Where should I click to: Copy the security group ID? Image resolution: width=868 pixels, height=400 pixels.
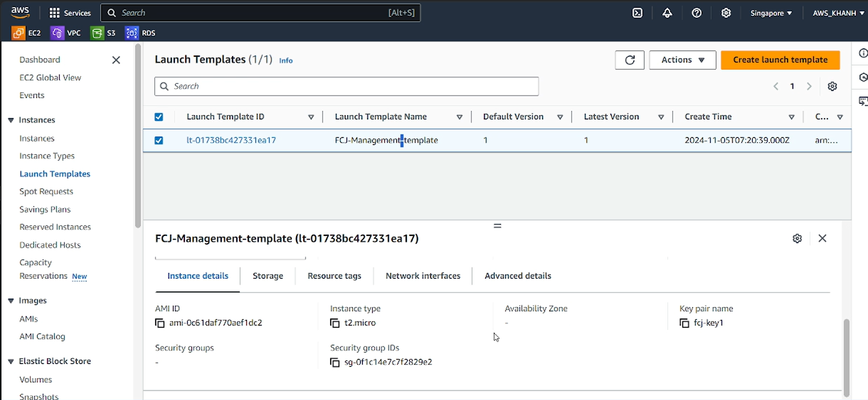335,363
